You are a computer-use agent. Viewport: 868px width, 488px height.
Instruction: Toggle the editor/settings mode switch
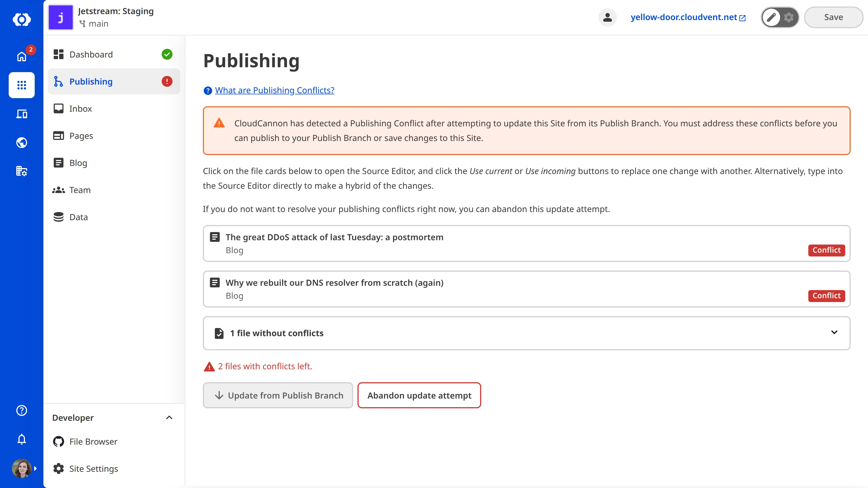pyautogui.click(x=780, y=17)
